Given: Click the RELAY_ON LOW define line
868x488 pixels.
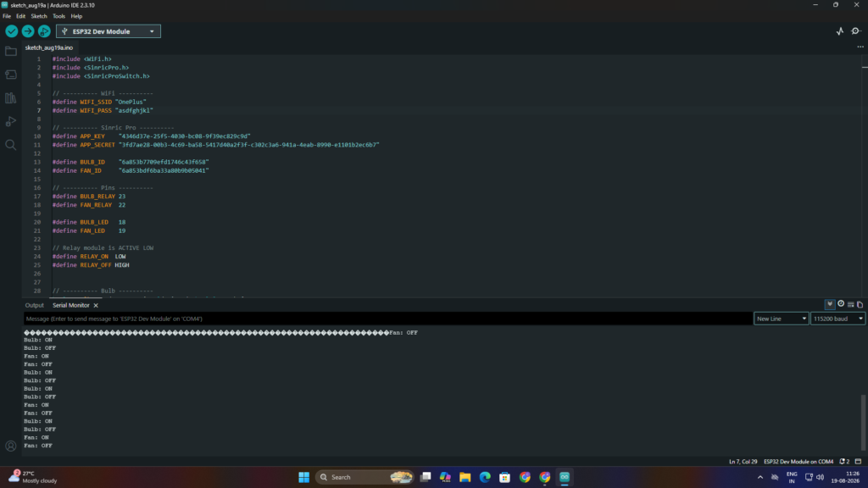Looking at the screenshot, I should [x=89, y=257].
